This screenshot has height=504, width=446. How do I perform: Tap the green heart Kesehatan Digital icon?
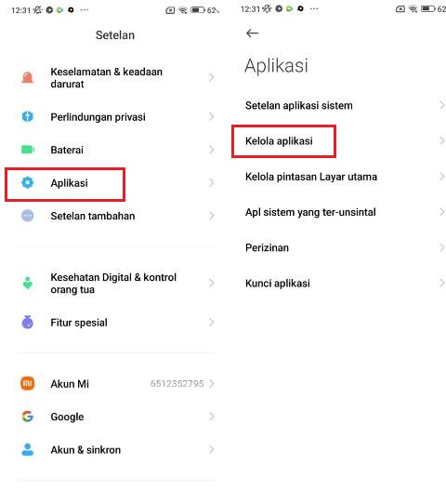tap(28, 284)
